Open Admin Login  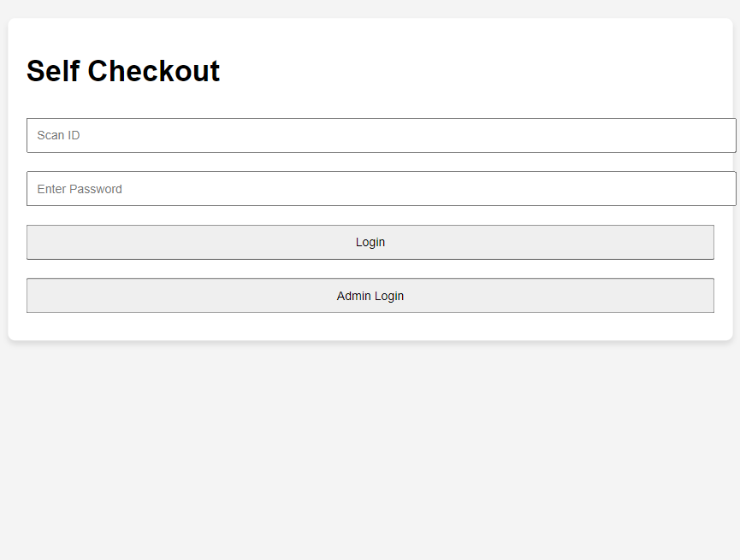[x=370, y=296]
